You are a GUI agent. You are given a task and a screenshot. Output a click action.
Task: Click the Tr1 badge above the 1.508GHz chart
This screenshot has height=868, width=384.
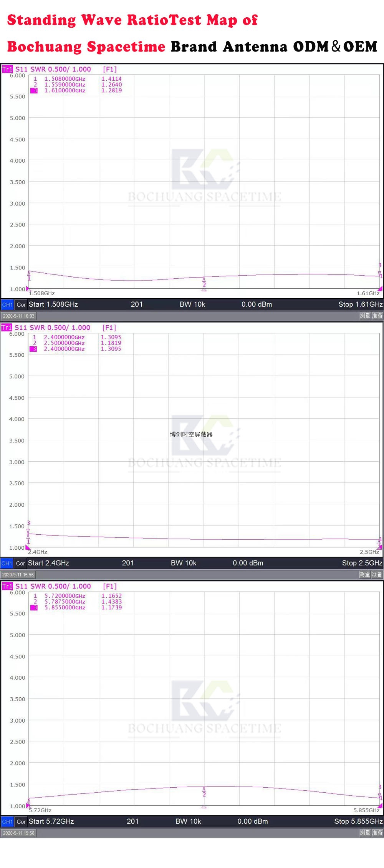(x=7, y=69)
